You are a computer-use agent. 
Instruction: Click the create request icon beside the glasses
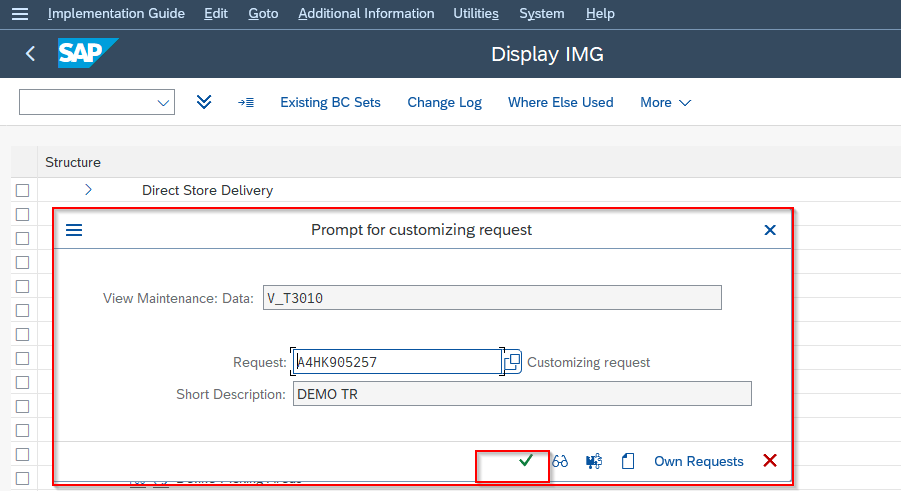tap(594, 461)
